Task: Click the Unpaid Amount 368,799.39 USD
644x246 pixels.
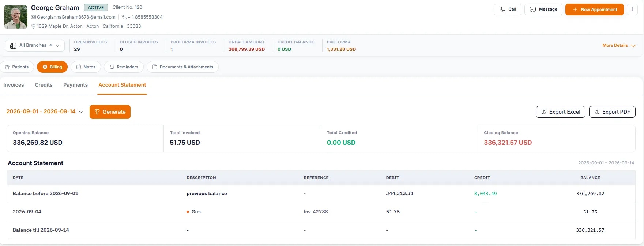Action: [x=246, y=49]
